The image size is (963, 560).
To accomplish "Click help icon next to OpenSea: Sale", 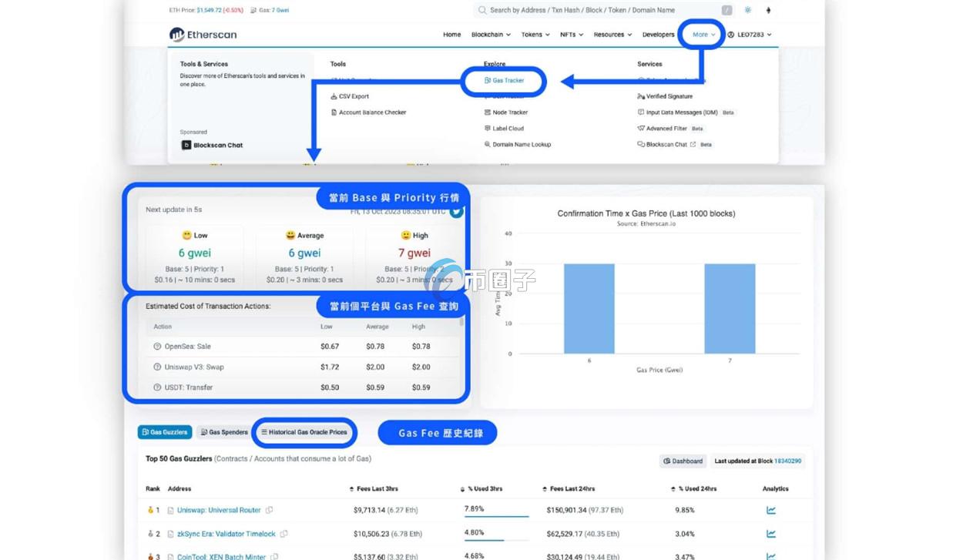I will (x=157, y=347).
